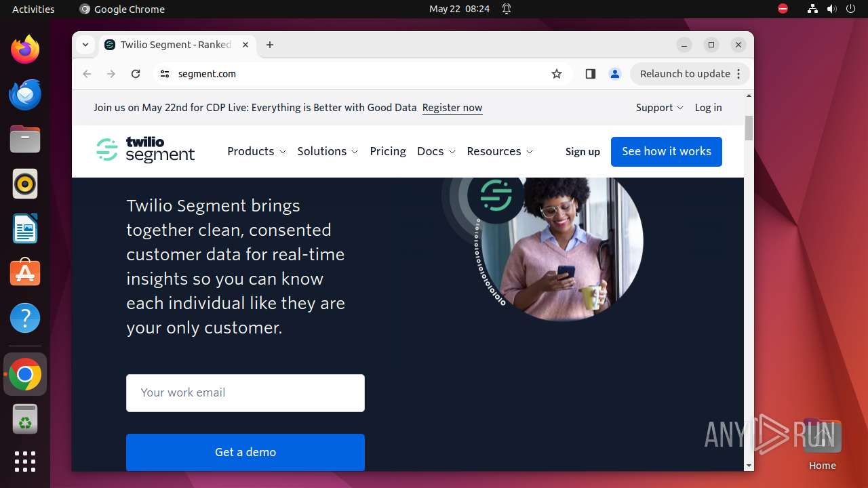Open the Files manager dock icon
This screenshot has height=488, width=868.
click(x=25, y=139)
